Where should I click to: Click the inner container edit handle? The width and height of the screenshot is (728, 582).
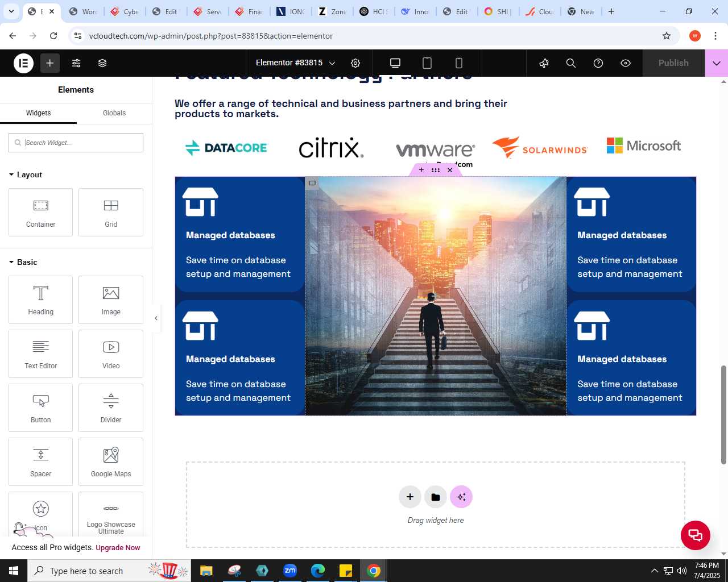312,183
